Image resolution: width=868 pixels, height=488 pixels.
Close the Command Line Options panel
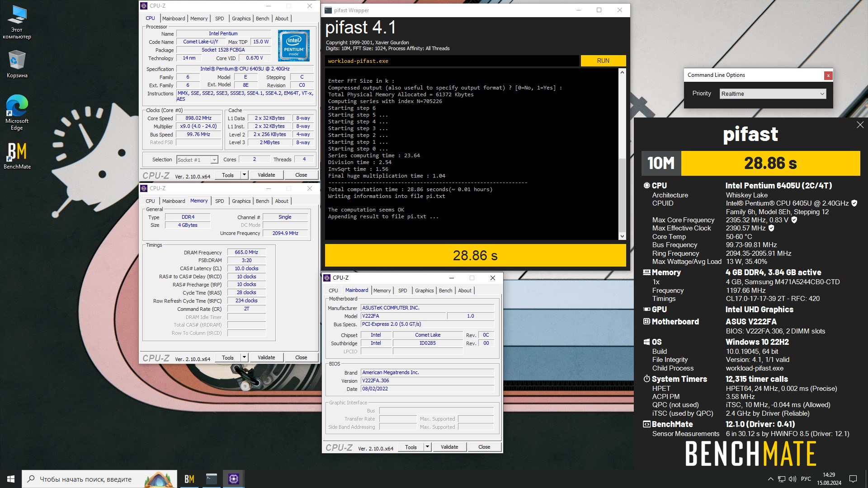828,75
